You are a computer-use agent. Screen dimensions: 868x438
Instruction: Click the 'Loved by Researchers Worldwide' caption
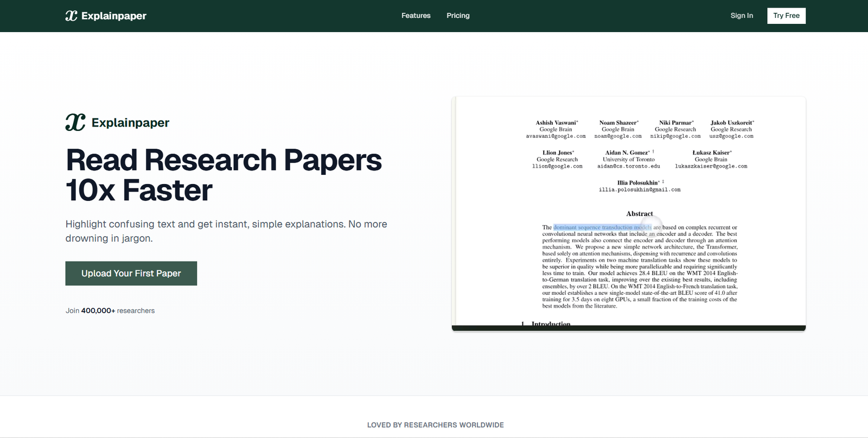click(435, 425)
